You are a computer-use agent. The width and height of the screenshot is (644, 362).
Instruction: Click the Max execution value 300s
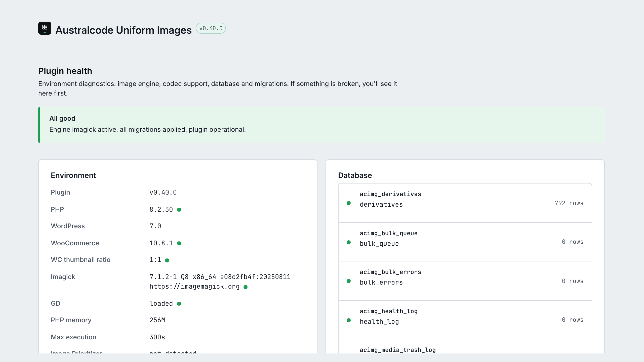157,337
